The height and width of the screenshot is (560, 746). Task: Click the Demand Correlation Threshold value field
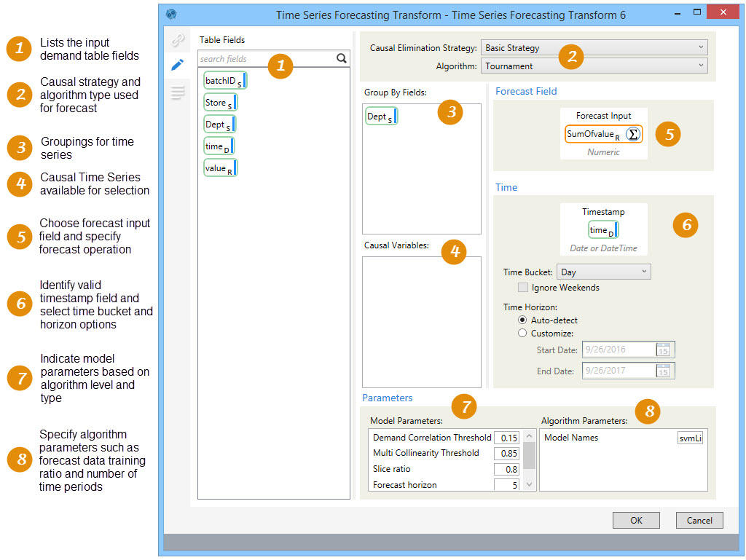[x=506, y=438]
